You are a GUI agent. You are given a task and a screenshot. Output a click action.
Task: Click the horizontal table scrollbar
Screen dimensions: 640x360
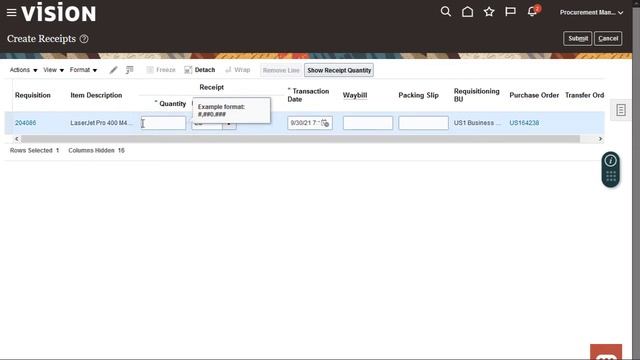[300, 139]
